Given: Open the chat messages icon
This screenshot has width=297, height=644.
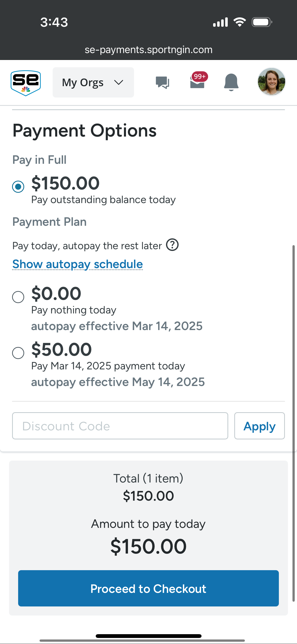Looking at the screenshot, I should 162,82.
